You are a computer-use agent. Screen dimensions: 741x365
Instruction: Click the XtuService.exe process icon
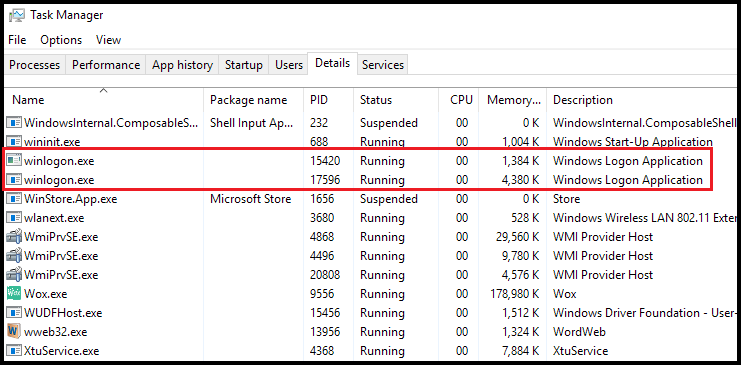pyautogui.click(x=14, y=351)
